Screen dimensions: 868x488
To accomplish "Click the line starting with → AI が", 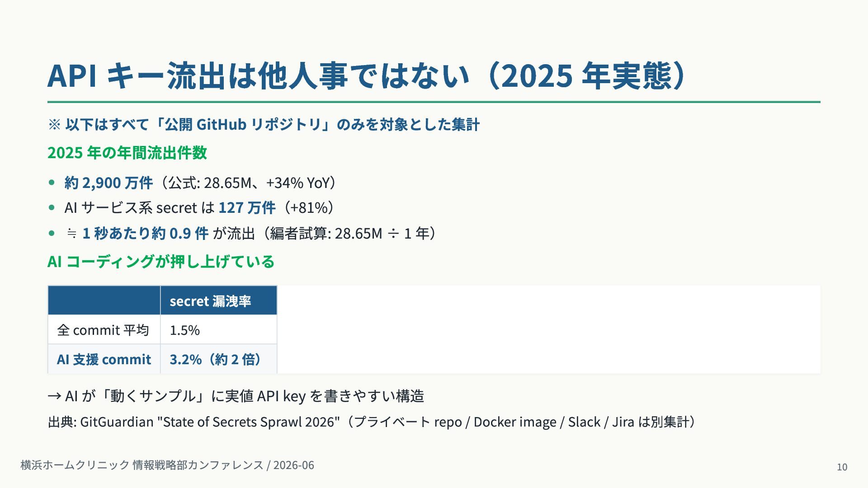I will point(236,396).
